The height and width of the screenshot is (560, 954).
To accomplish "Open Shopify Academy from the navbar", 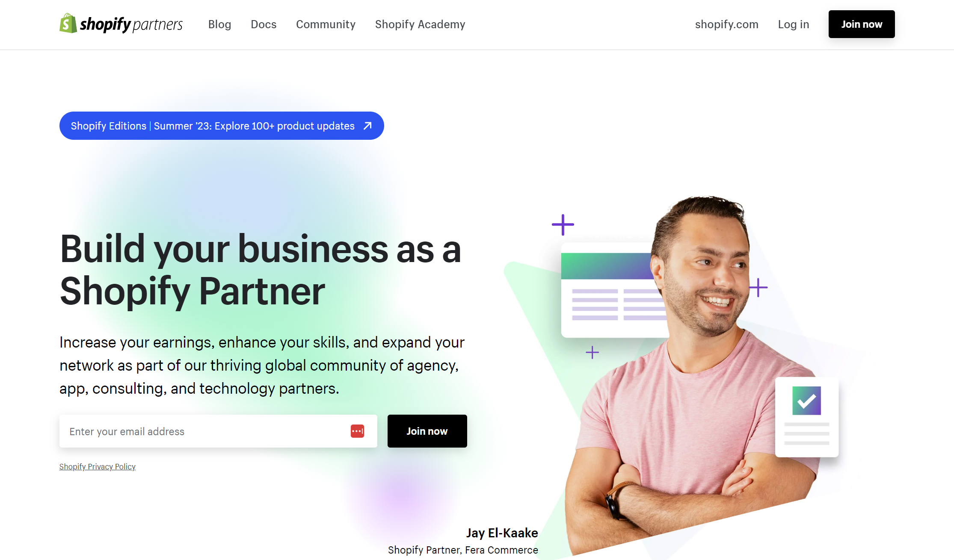I will [x=420, y=24].
